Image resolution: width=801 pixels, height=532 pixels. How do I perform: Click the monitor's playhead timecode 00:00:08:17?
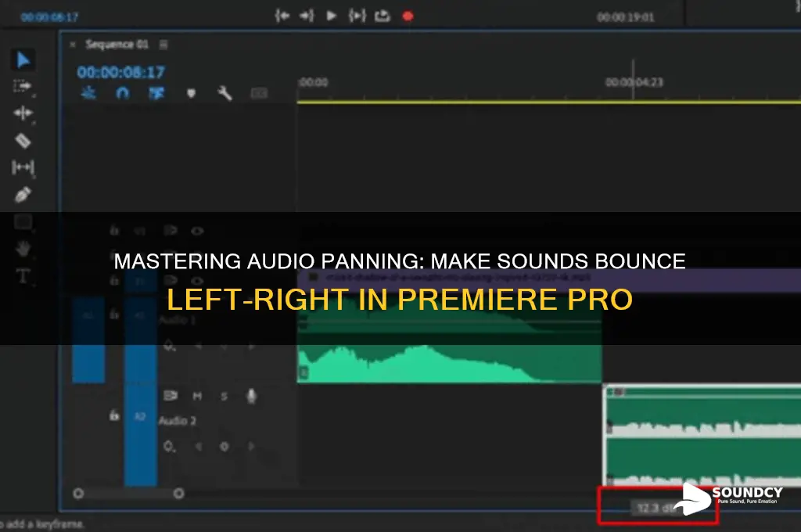49,17
